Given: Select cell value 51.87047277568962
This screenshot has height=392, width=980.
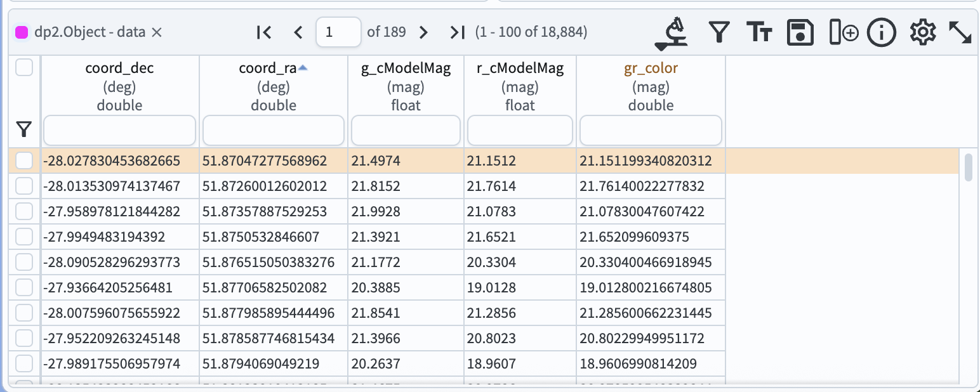Looking at the screenshot, I should point(265,161).
